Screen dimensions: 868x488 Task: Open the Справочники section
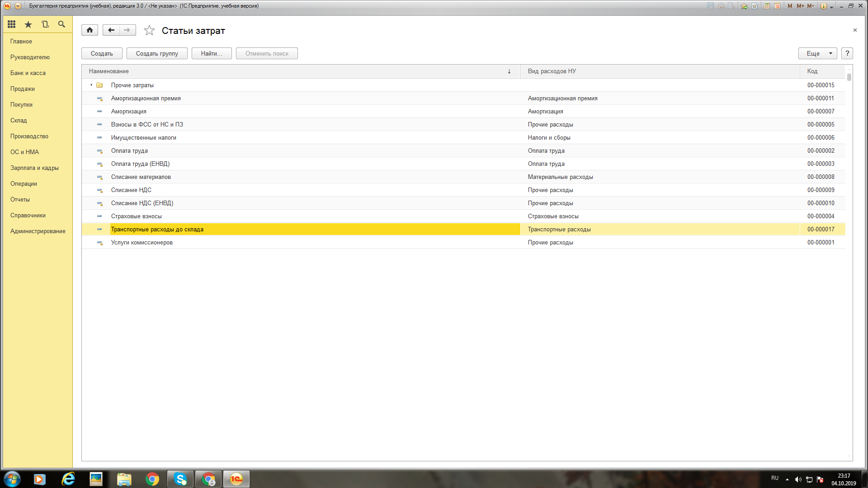pyautogui.click(x=28, y=215)
